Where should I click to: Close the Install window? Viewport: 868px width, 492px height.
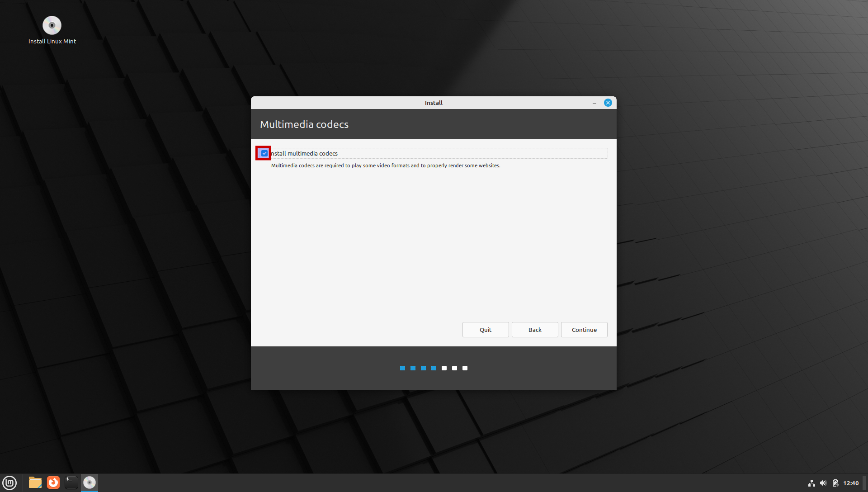[608, 103]
